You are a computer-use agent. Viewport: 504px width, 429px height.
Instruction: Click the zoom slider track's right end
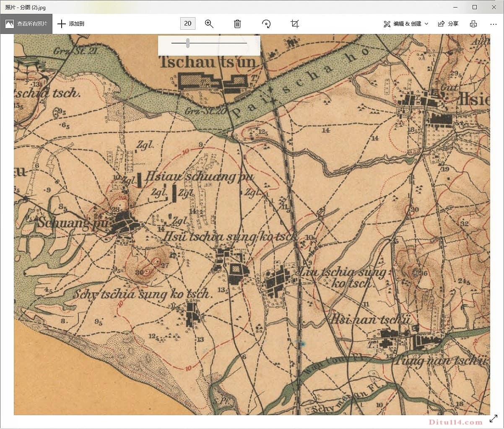coord(246,43)
